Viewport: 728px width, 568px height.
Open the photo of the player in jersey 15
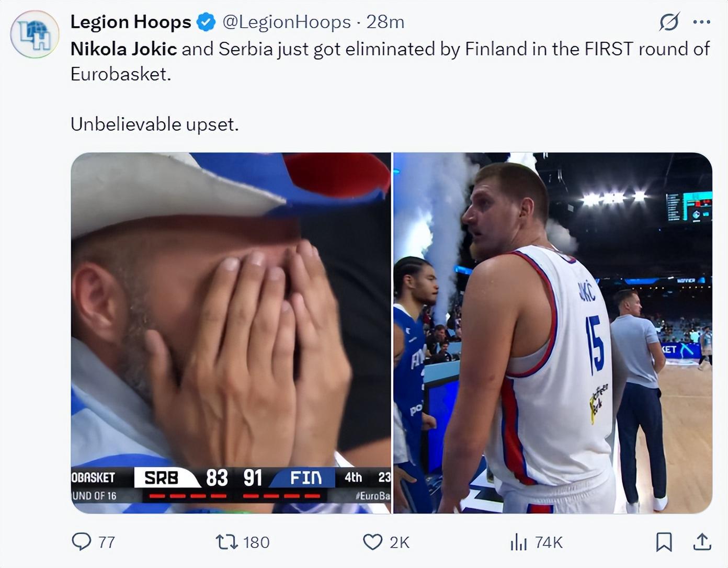click(553, 333)
